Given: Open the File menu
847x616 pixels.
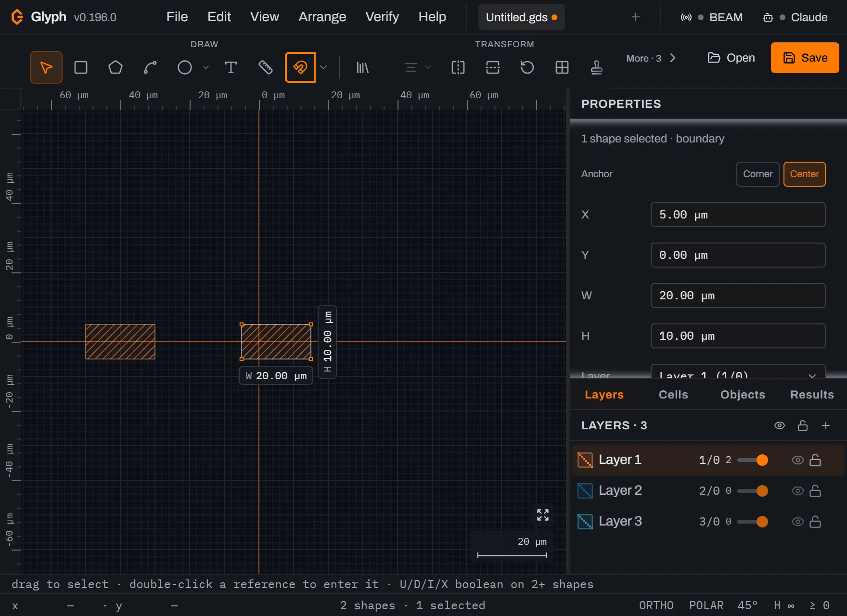Looking at the screenshot, I should pyautogui.click(x=177, y=17).
